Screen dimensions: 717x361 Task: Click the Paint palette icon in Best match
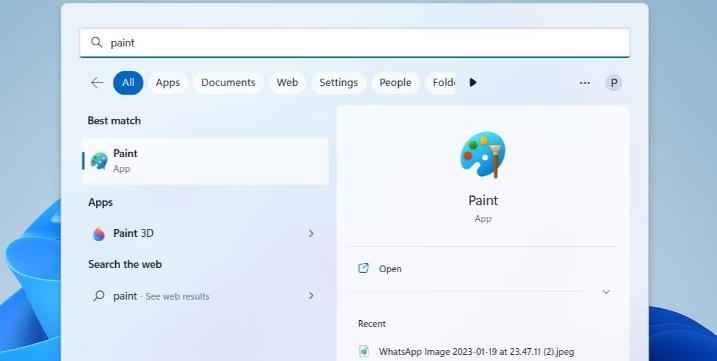click(x=99, y=161)
